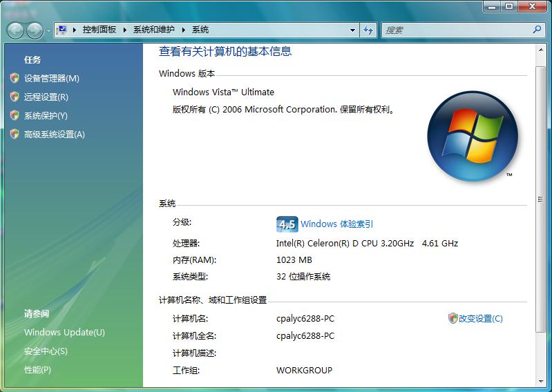552x392 pixels.
Task: Click the shield icon beside 系统保护(Y)
Action: tap(15, 115)
